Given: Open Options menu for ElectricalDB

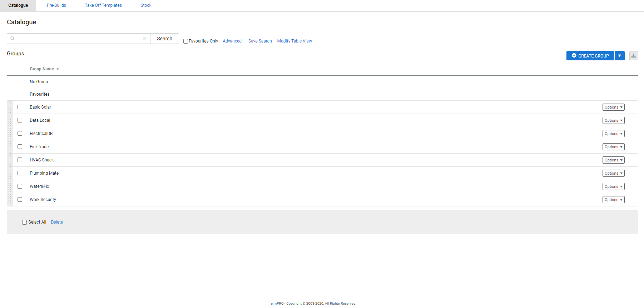Looking at the screenshot, I should pos(613,134).
